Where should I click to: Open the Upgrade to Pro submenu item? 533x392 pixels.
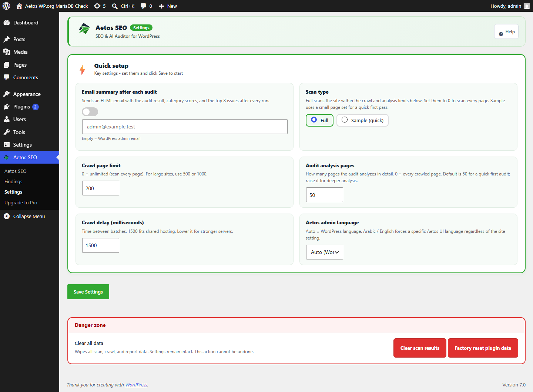(x=21, y=202)
